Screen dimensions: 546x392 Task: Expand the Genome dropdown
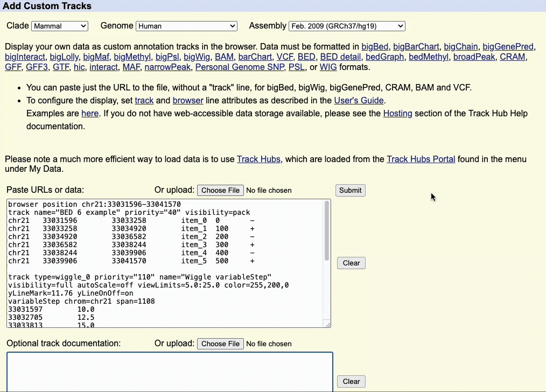[186, 26]
